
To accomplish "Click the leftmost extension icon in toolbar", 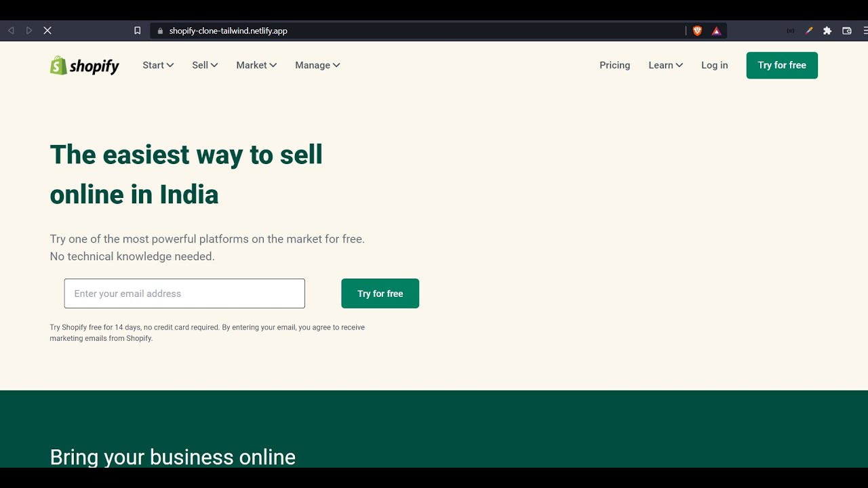I will pyautogui.click(x=791, y=30).
